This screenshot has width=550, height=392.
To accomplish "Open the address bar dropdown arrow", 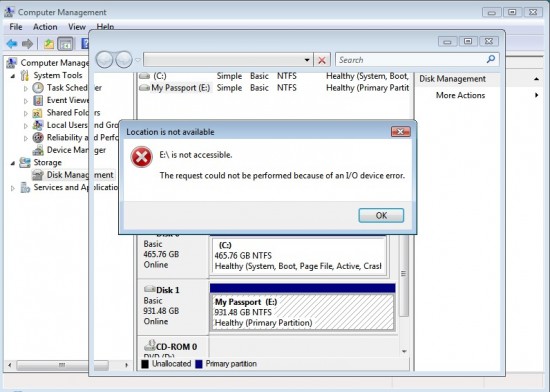I will point(307,60).
